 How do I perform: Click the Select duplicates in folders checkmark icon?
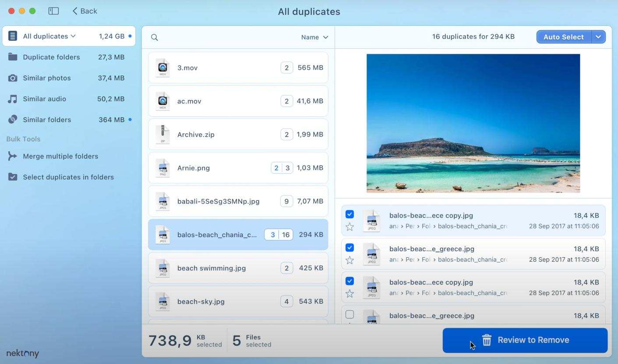click(13, 177)
